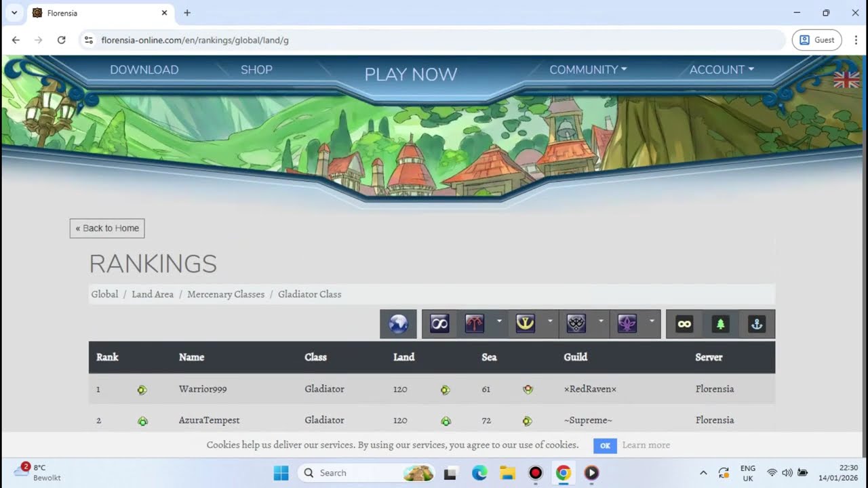The width and height of the screenshot is (868, 488).
Task: Select the all-classes purple infinity icon
Action: tap(439, 324)
